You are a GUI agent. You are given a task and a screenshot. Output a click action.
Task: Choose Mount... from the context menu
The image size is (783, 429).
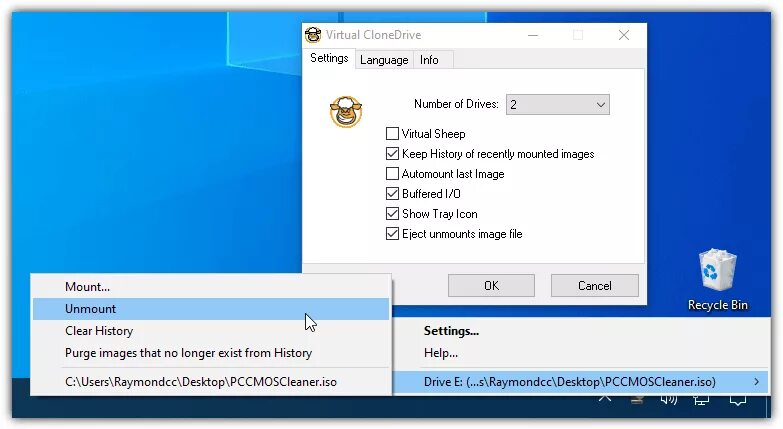point(211,287)
